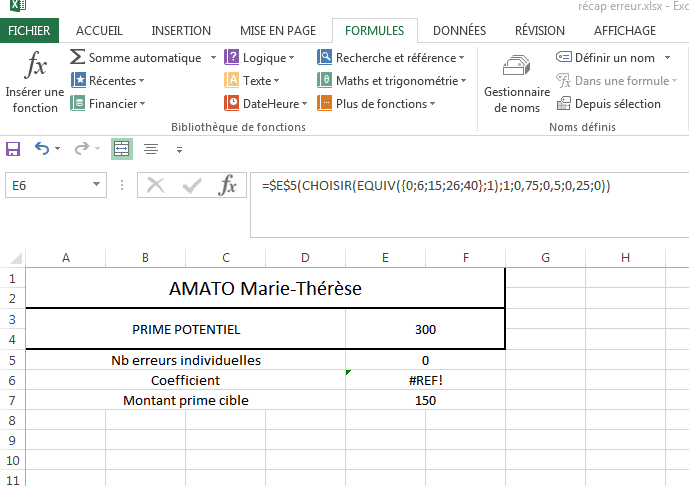Click inside the formula bar text
The width and height of the screenshot is (689, 486).
[436, 185]
